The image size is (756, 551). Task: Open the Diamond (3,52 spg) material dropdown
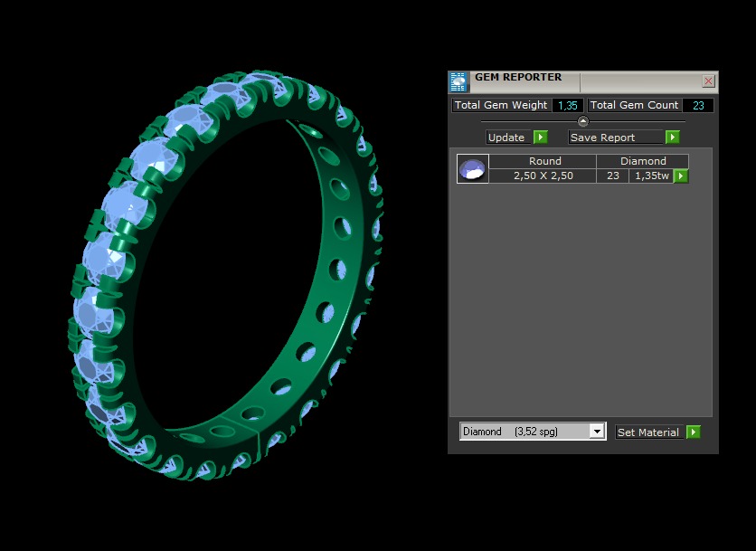click(533, 432)
